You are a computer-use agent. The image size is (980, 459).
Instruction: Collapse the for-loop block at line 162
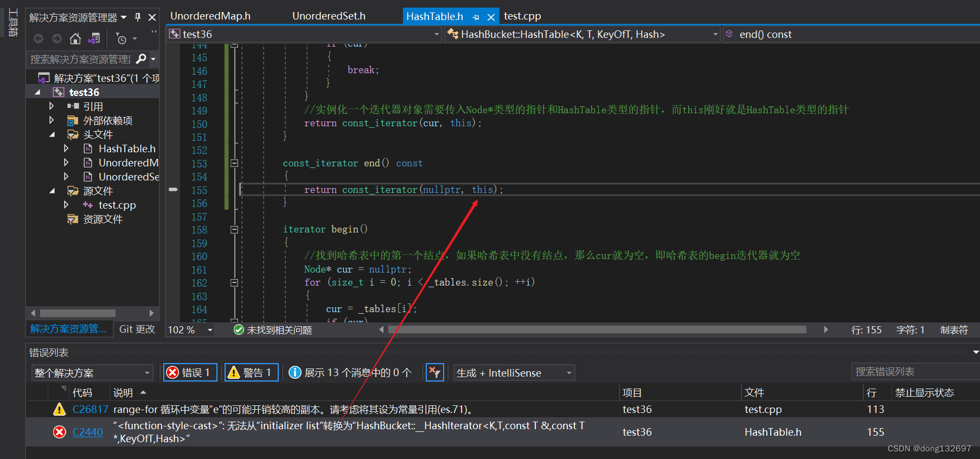tap(234, 283)
